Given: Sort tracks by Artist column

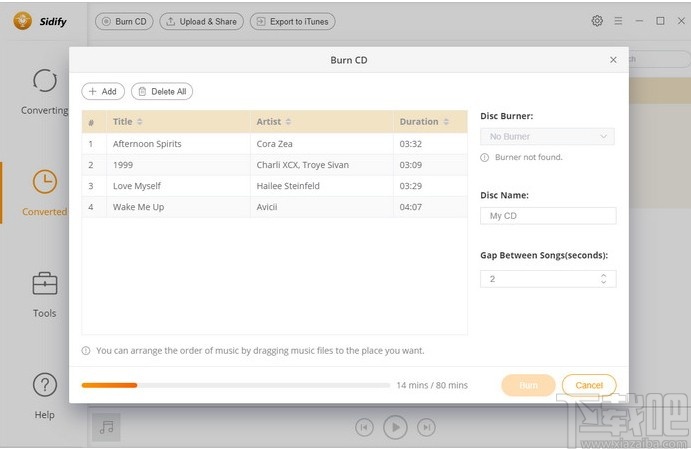Looking at the screenshot, I should coord(322,122).
